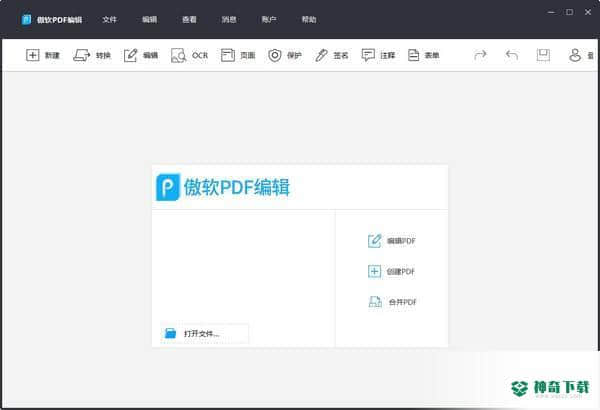Open the 文件 menu
Viewport: 600px width, 410px height.
[109, 20]
